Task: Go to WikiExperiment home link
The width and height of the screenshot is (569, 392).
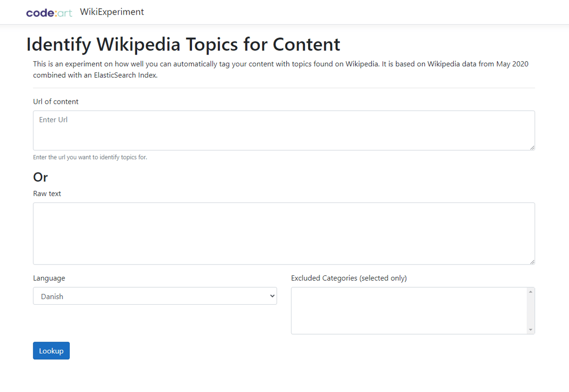Action: 112,12
